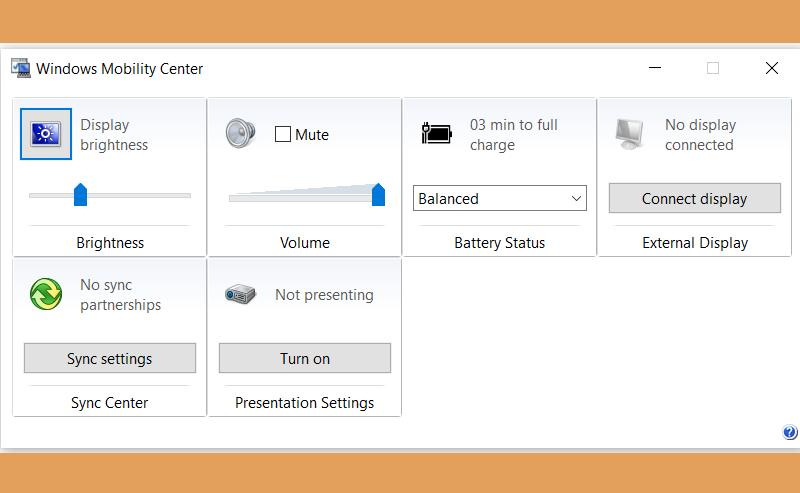Minimize the Windows Mobility Center window

[x=655, y=68]
